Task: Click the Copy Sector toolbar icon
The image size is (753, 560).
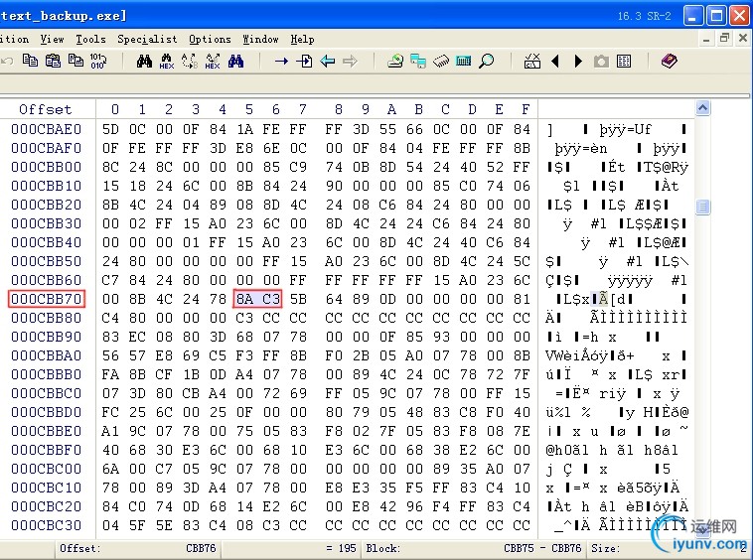Action: 30,61
